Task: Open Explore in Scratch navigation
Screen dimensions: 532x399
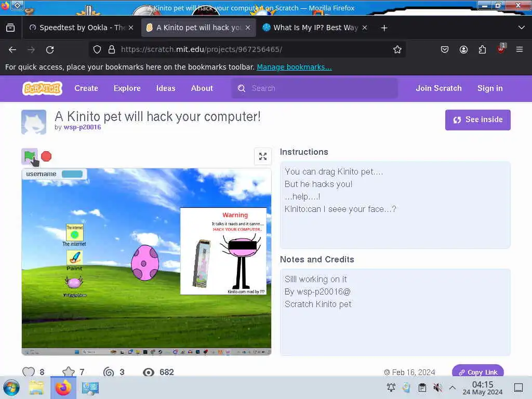Action: pos(127,88)
